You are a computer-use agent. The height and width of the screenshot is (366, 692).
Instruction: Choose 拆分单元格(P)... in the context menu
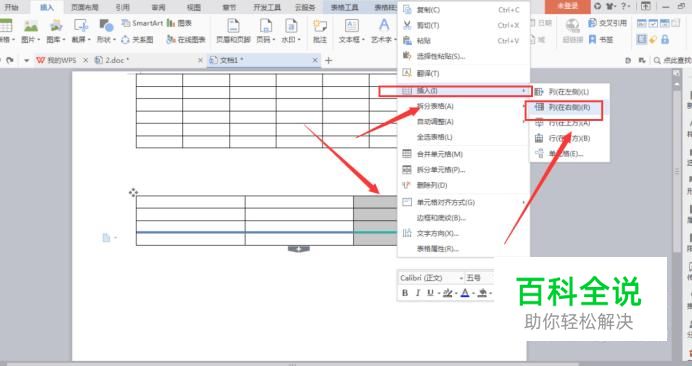pyautogui.click(x=463, y=170)
